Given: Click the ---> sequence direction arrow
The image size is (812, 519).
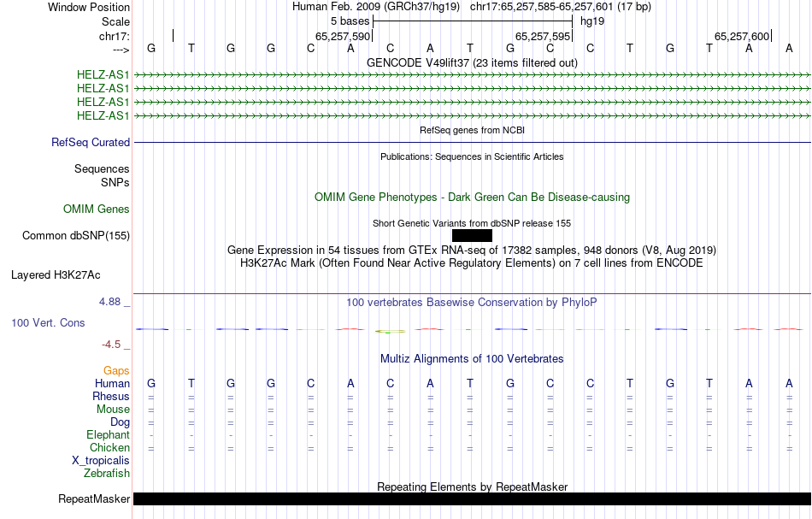Looking at the screenshot, I should 121,50.
